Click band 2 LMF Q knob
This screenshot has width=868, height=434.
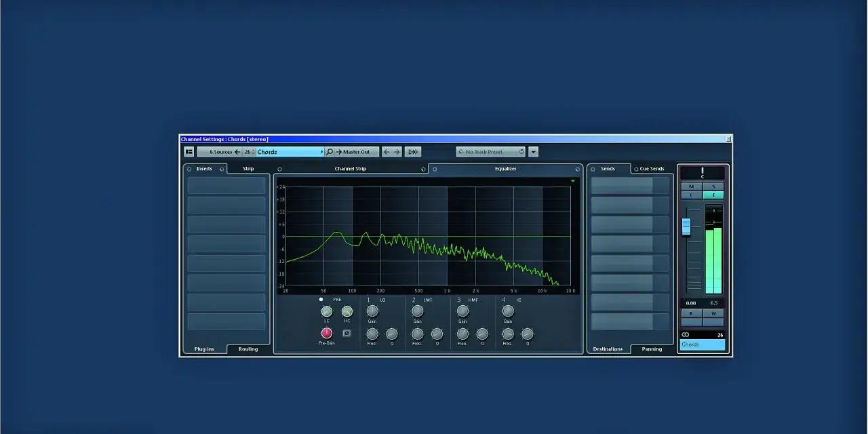[x=437, y=334]
